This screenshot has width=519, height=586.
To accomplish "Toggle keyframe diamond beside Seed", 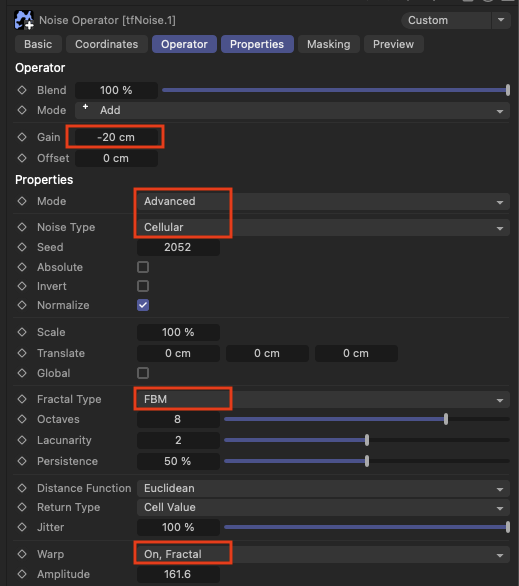I will click(22, 247).
